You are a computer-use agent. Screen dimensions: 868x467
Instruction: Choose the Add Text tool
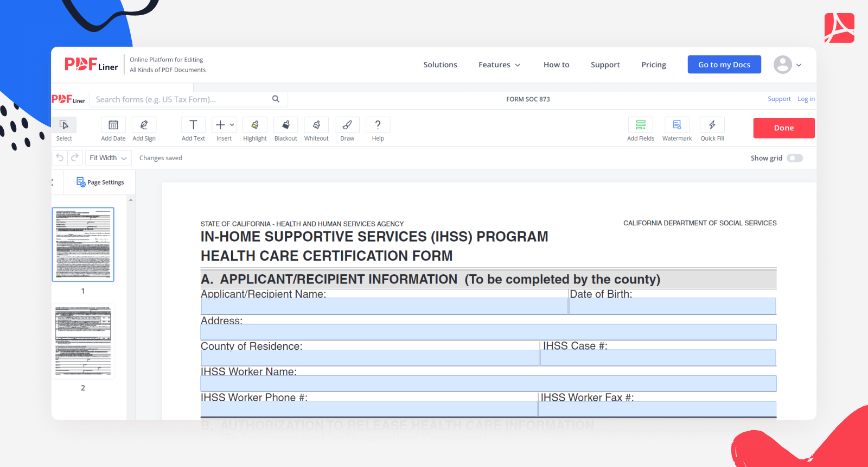pyautogui.click(x=193, y=125)
